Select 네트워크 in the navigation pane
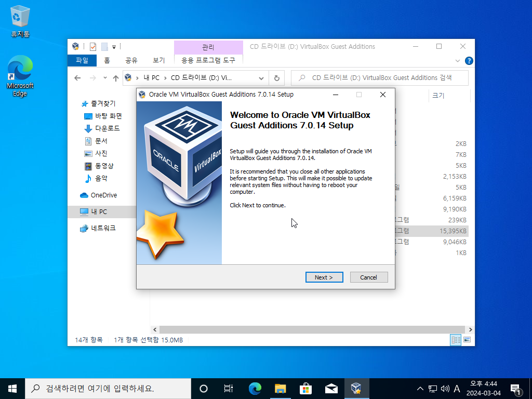Screen dimensions: 532x399 (98, 228)
